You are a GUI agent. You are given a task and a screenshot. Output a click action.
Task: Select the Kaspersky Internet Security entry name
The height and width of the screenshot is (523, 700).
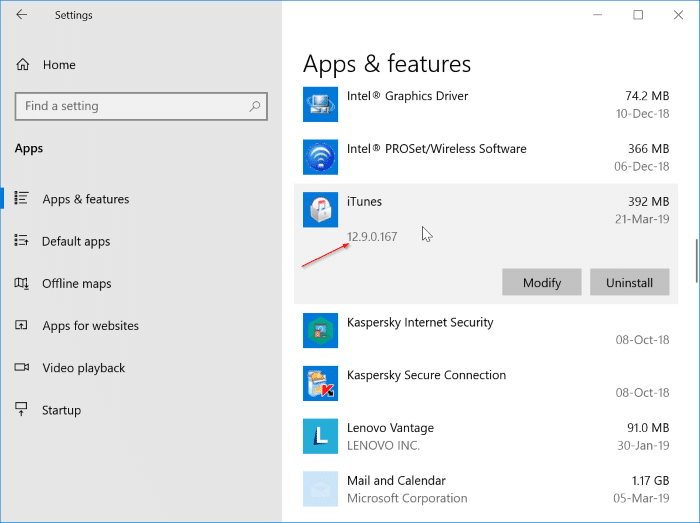click(x=420, y=322)
